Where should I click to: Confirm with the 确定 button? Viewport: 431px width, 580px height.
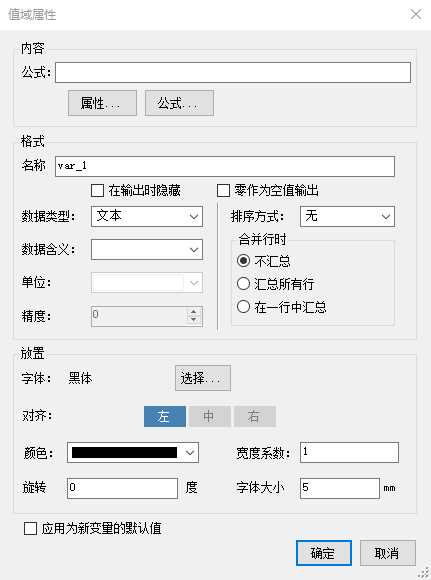click(x=324, y=553)
